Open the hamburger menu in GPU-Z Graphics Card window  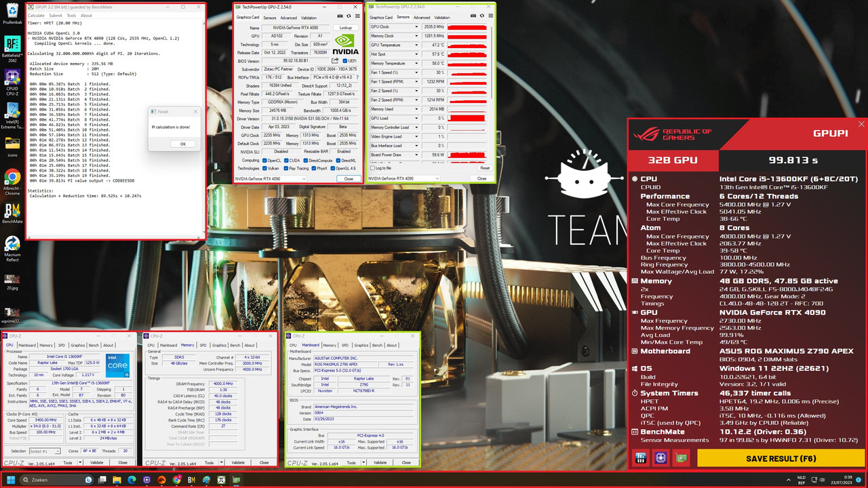pyautogui.click(x=357, y=16)
